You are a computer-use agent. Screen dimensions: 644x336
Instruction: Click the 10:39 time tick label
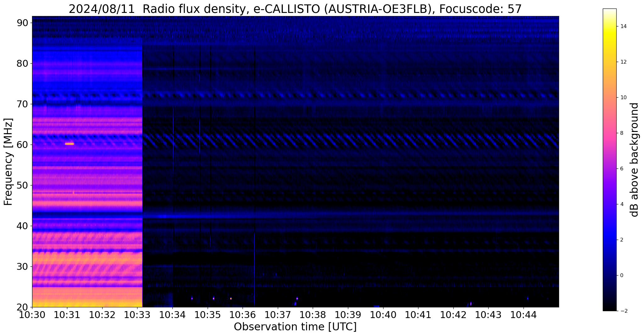pos(348,315)
